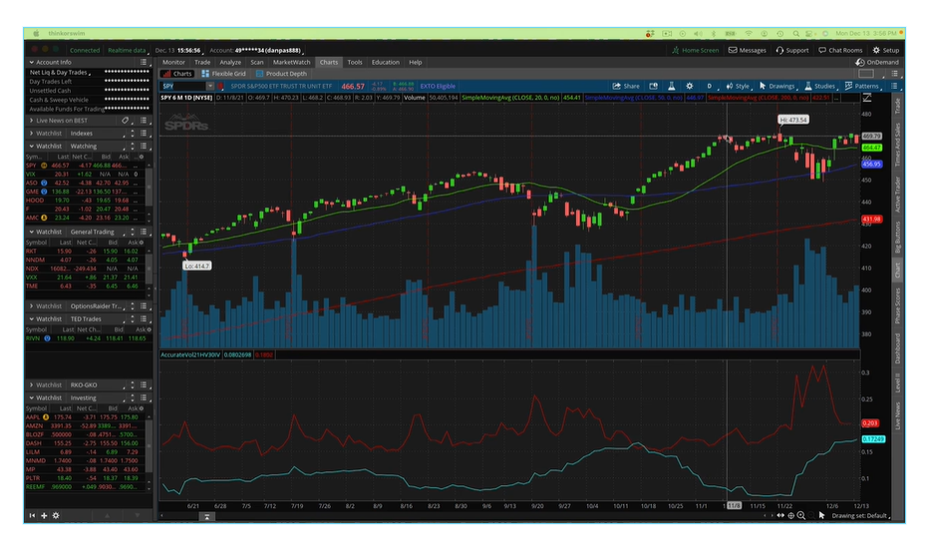The width and height of the screenshot is (932, 560).
Task: Open the Studies flask menu
Action: click(819, 87)
